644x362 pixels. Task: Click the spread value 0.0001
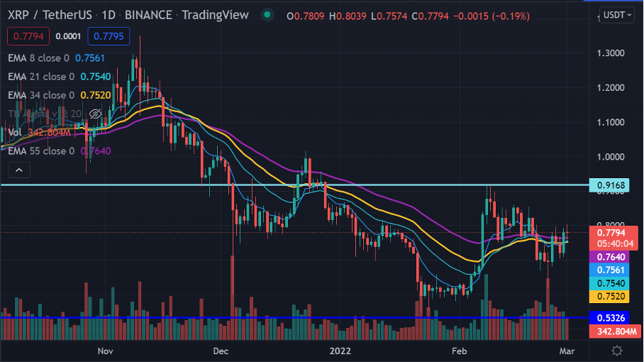tap(68, 36)
